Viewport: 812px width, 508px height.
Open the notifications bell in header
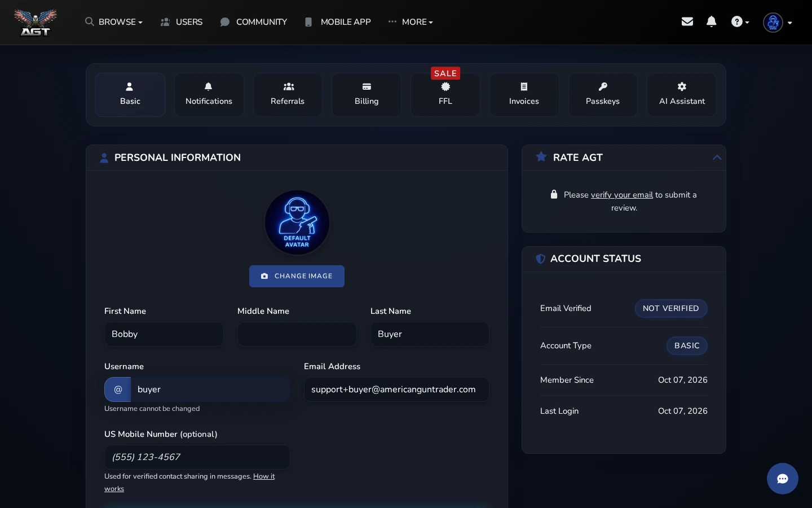coord(712,21)
